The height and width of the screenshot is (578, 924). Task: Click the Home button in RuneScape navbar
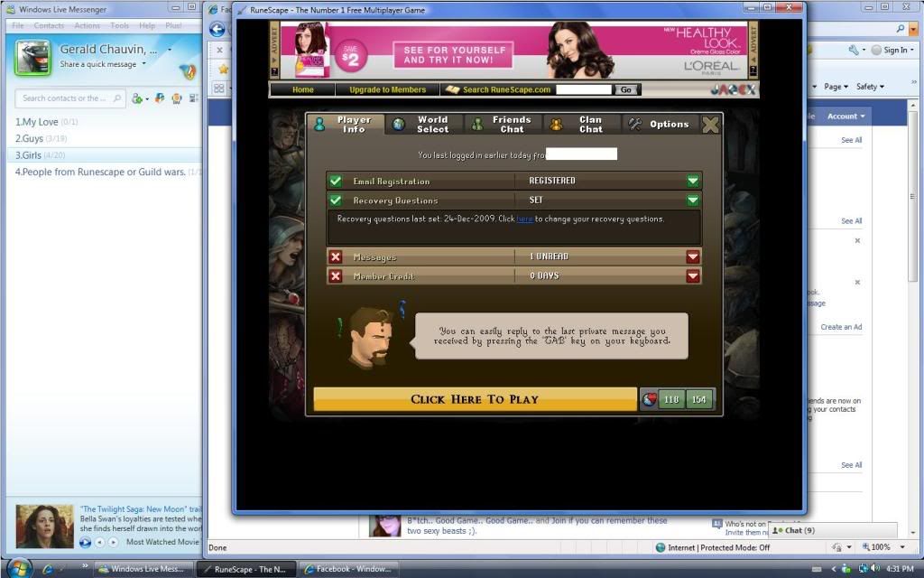pyautogui.click(x=303, y=89)
